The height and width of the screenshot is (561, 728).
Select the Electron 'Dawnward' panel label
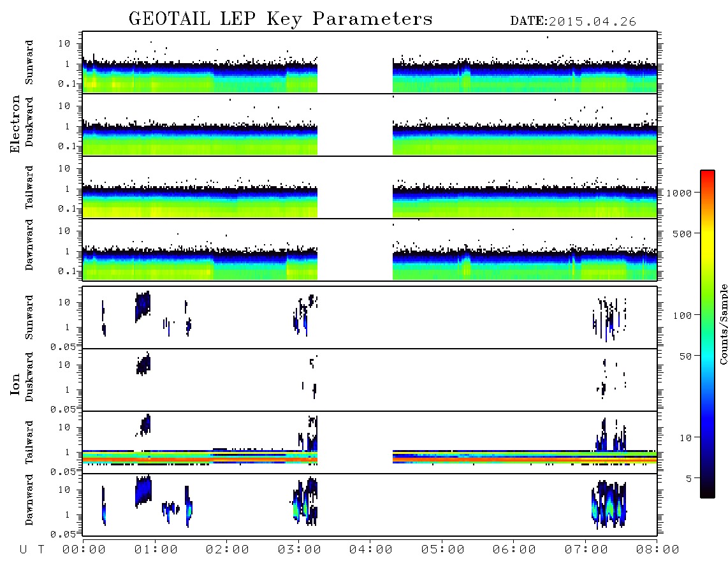coord(29,245)
